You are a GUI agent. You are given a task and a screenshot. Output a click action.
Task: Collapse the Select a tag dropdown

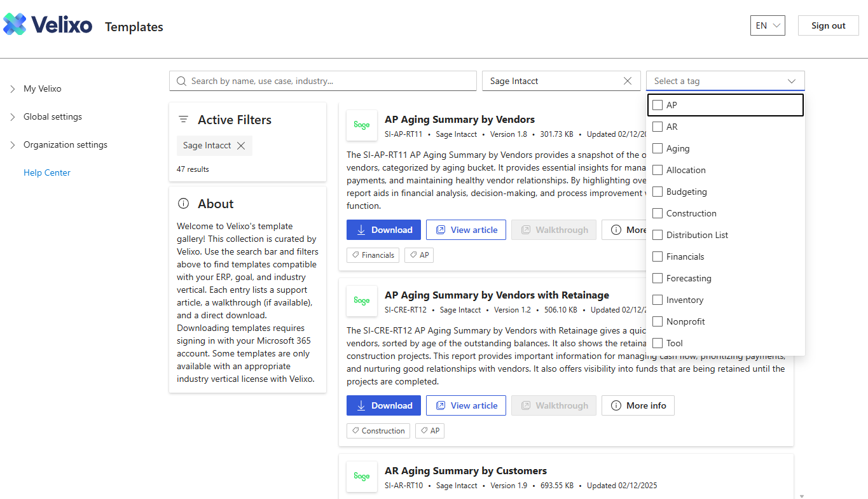click(792, 81)
